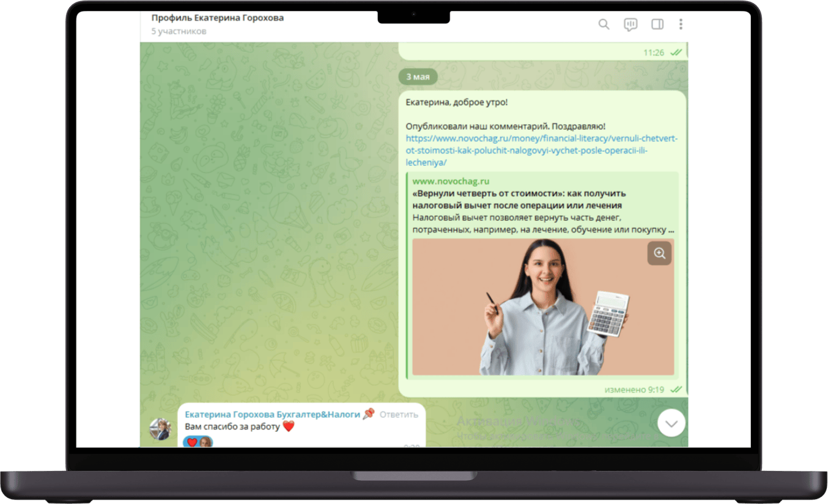
Task: Click the discussion comments icon in header
Action: [630, 24]
